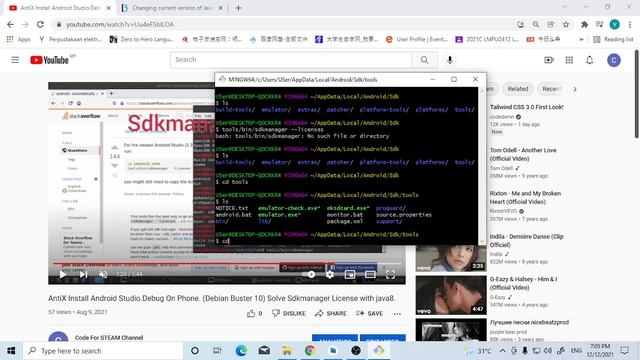Open the MINGW64 terminal title icon menu
640x360 pixels.
222,79
